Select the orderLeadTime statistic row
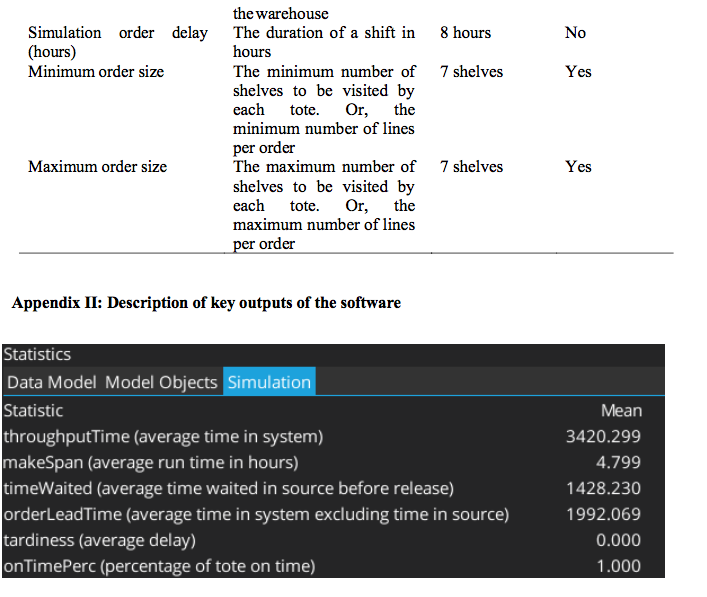Screen dimensions: 707x597 click(x=333, y=514)
